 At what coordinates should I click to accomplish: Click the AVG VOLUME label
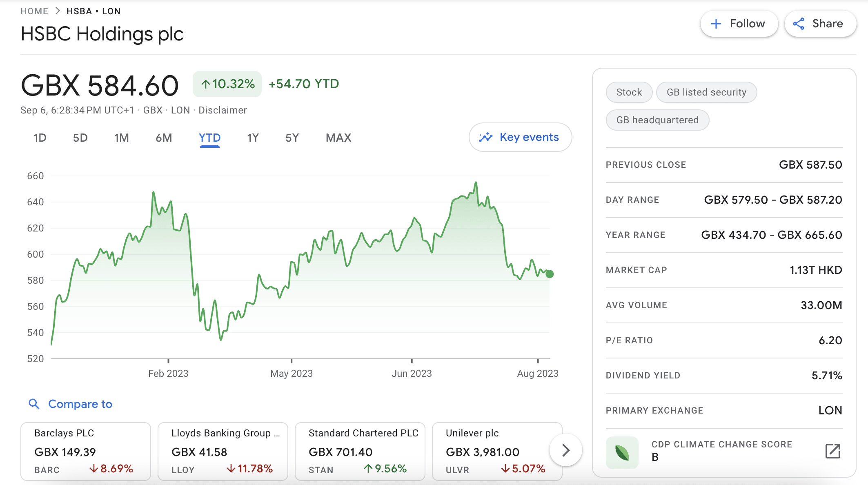click(637, 305)
